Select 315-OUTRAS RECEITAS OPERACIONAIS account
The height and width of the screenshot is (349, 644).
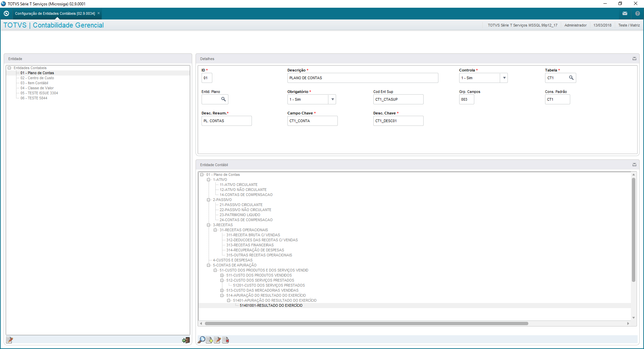point(259,255)
